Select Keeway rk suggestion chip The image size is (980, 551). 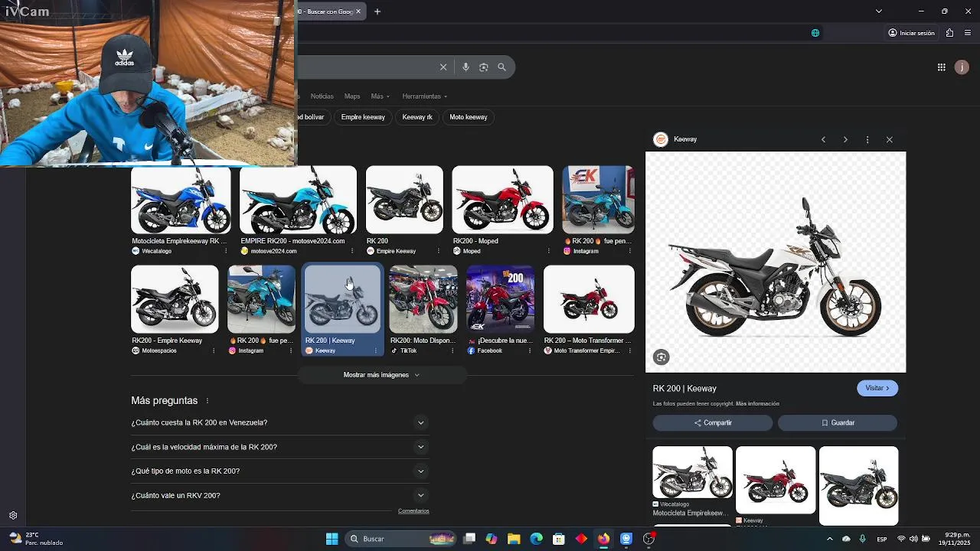pyautogui.click(x=417, y=117)
